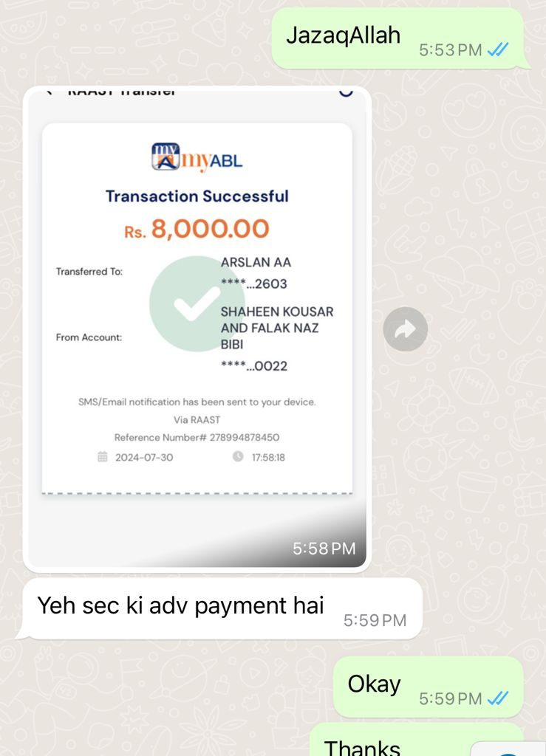Select the JazaqAllah message bubble
Viewport: 546px width, 756px height.
pos(400,38)
